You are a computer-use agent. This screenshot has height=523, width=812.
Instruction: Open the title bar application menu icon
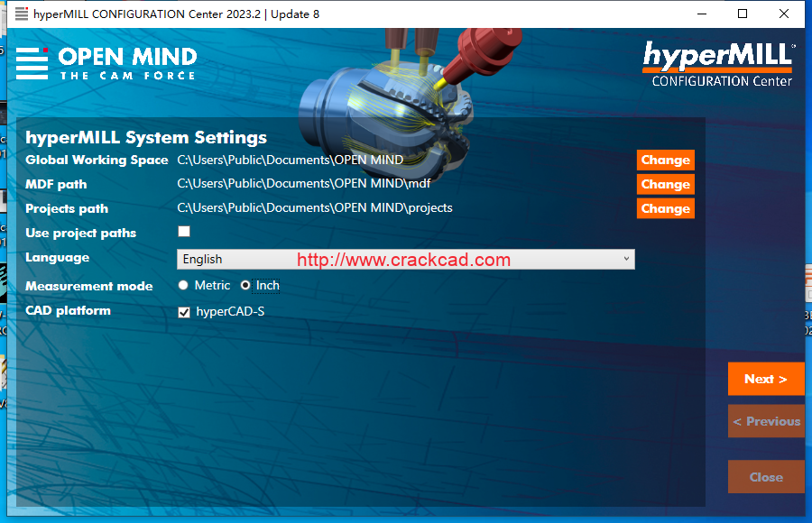22,14
